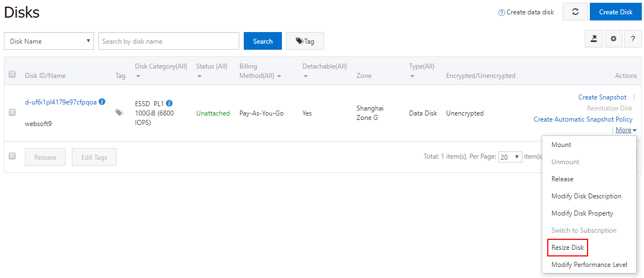Choose Mount in the More menu
This screenshot has height=278, width=644.
pos(561,145)
